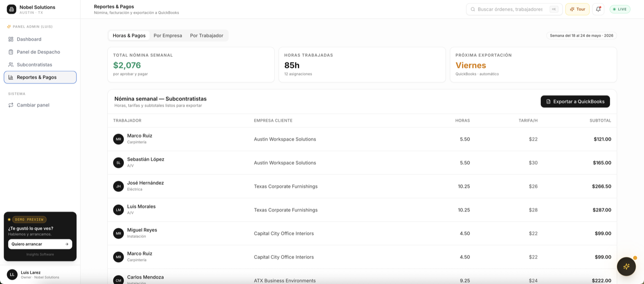Screen dimensions: 644x284
Task: Click the Cambiar panel swap arrows icon
Action: (x=11, y=105)
